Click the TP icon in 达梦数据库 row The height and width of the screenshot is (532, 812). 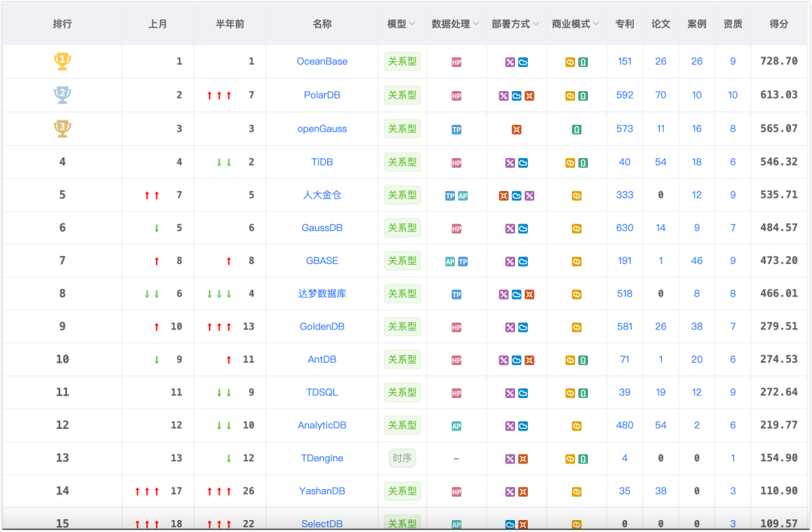click(x=456, y=294)
